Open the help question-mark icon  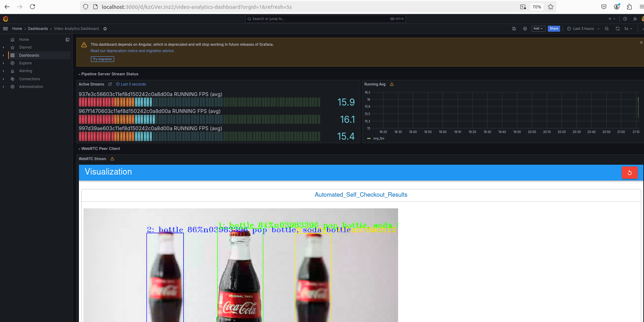click(x=625, y=19)
